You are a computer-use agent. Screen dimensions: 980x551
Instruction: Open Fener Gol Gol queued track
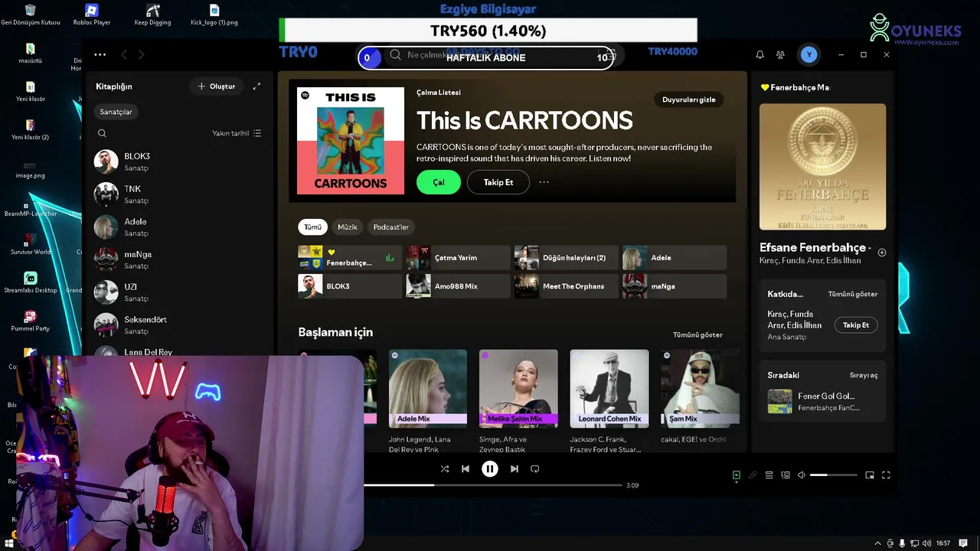[823, 402]
